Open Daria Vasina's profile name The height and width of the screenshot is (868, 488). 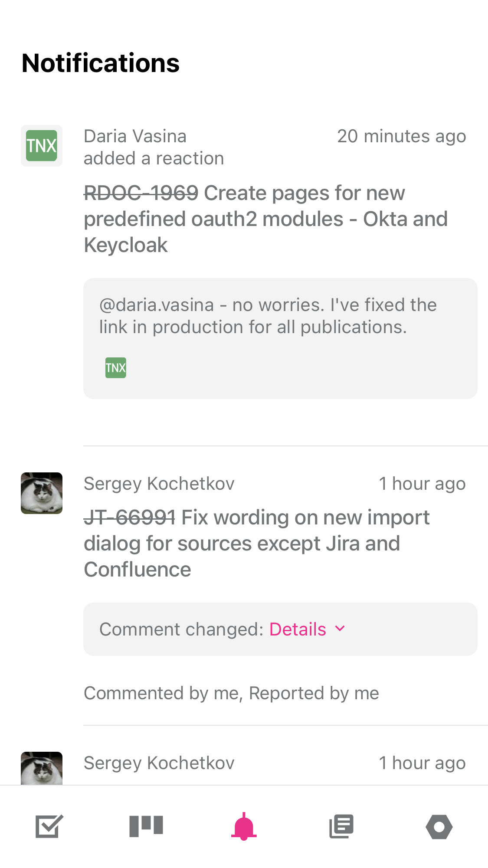[135, 136]
